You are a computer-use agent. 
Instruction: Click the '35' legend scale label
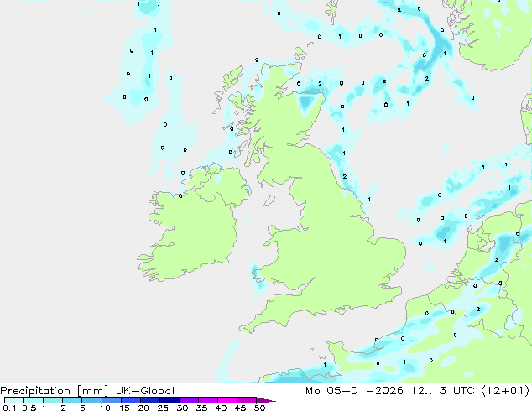click(x=201, y=408)
